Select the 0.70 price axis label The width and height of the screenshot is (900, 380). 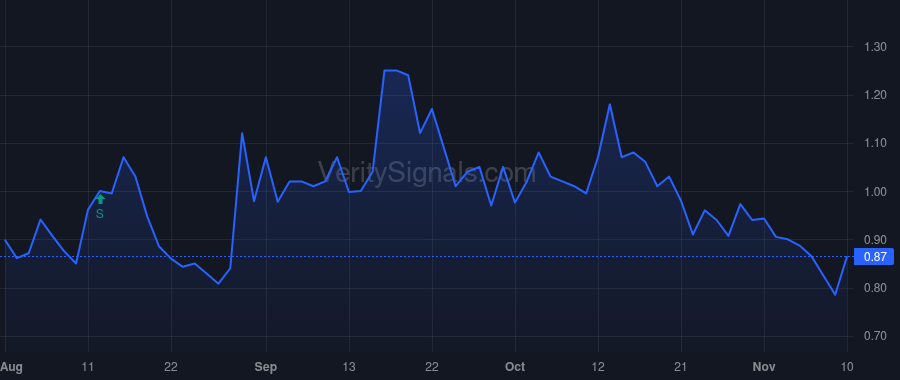(875, 336)
